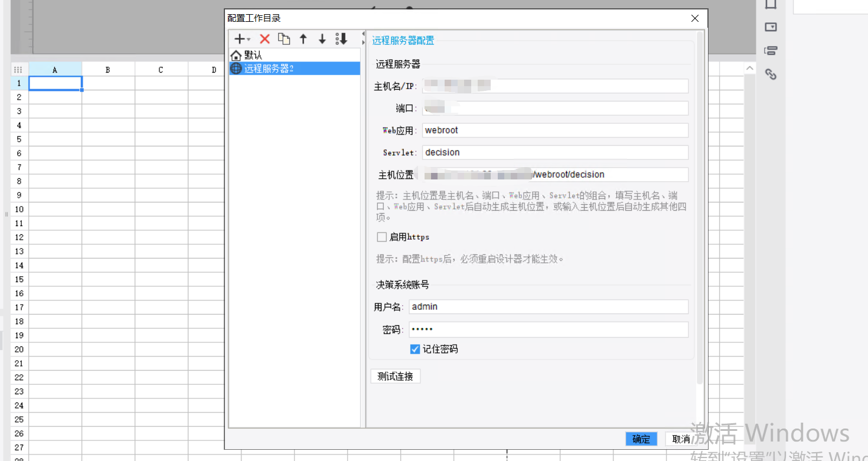Open condition attributes panel in right sidebar
This screenshot has height=461, width=868.
pyautogui.click(x=771, y=51)
